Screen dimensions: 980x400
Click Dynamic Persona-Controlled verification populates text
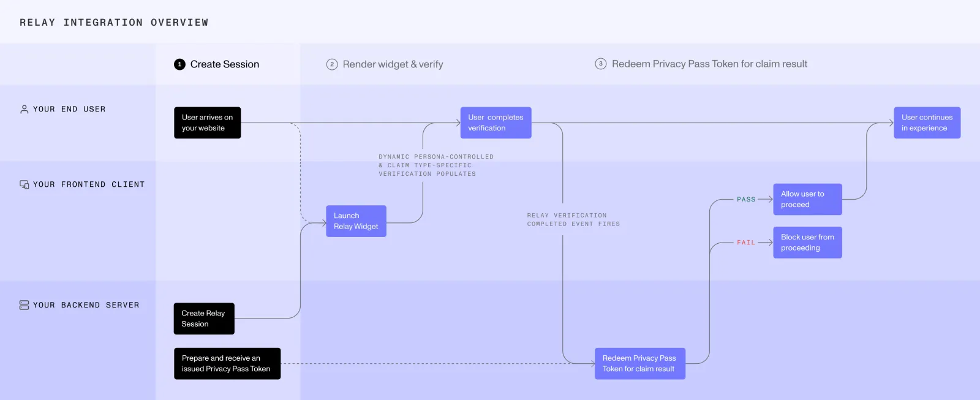[x=436, y=165]
